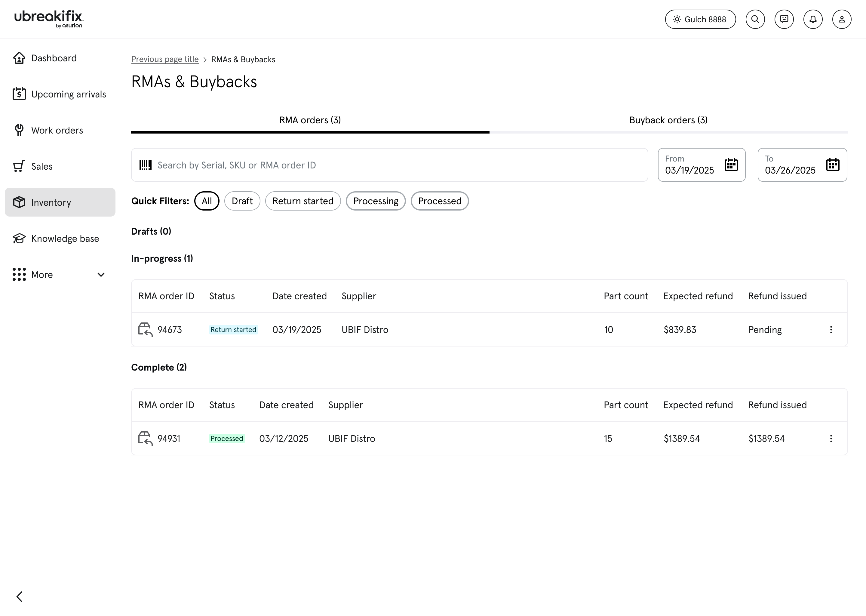
Task: Click RMA order ID 94673
Action: [x=170, y=330]
